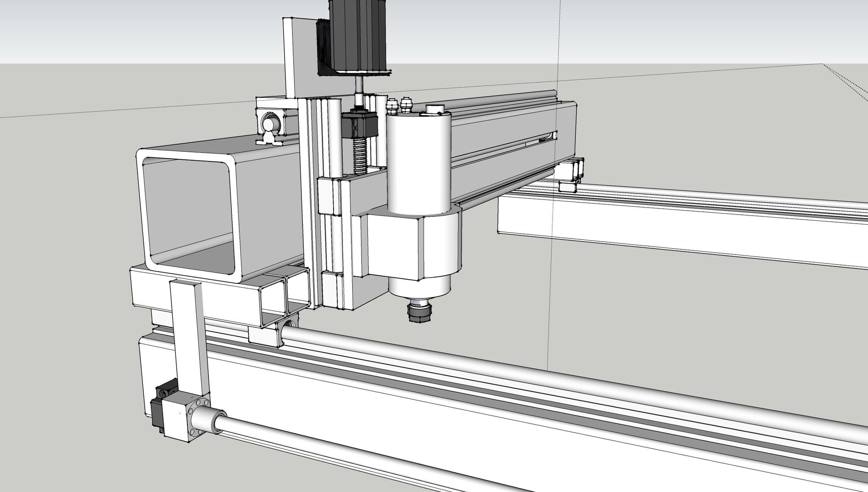Select the vertical bar connecting gantry to ball nut
Viewport: 868px width, 492px height.
click(189, 335)
